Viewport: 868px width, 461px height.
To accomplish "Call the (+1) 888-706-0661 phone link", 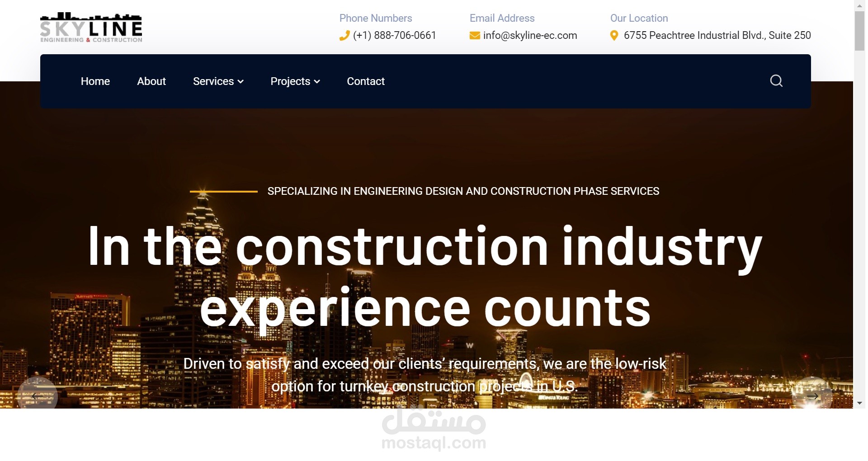I will click(x=394, y=35).
